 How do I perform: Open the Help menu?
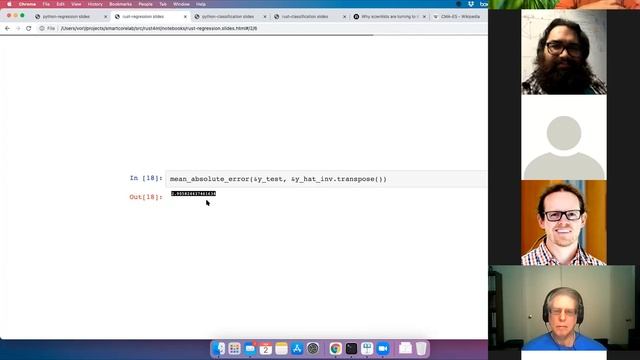[201, 4]
